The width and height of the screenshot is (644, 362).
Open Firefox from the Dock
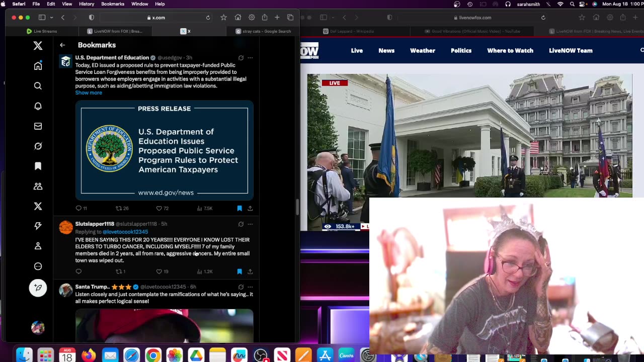[x=89, y=355]
